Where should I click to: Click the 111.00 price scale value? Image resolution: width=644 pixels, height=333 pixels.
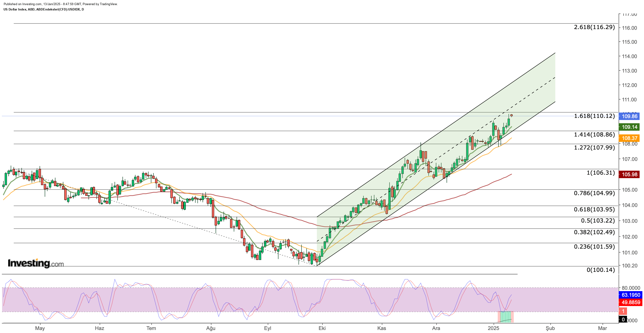(630, 100)
